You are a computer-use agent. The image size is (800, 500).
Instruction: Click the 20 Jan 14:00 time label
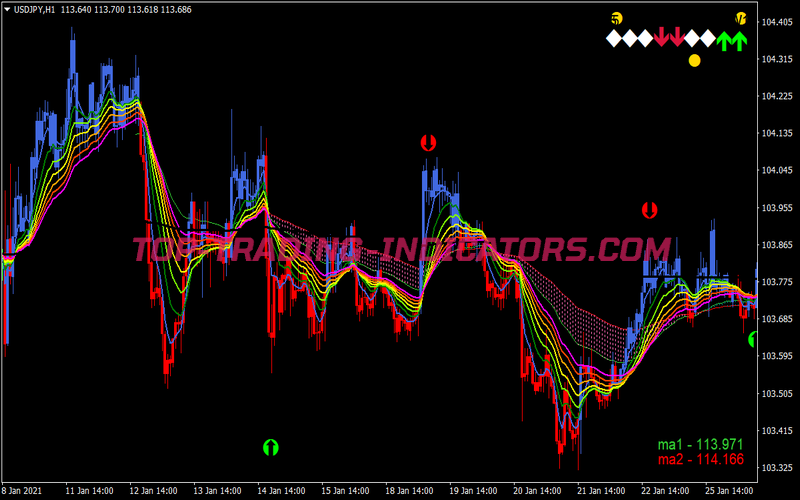point(537,491)
